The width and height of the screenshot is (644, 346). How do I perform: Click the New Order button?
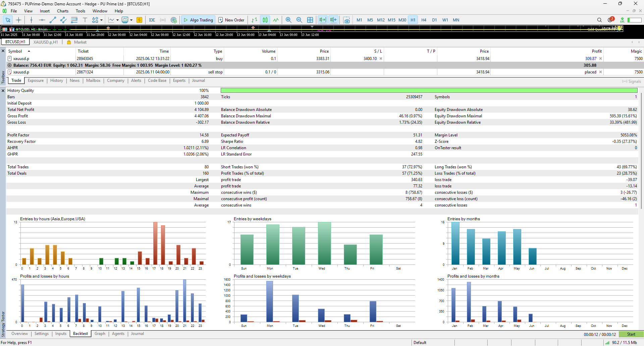coord(231,20)
